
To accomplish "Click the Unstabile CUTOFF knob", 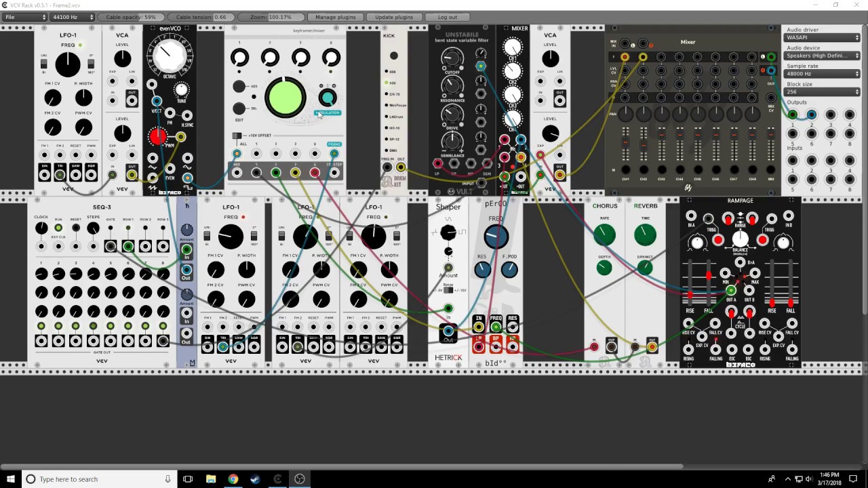I will coord(452,60).
